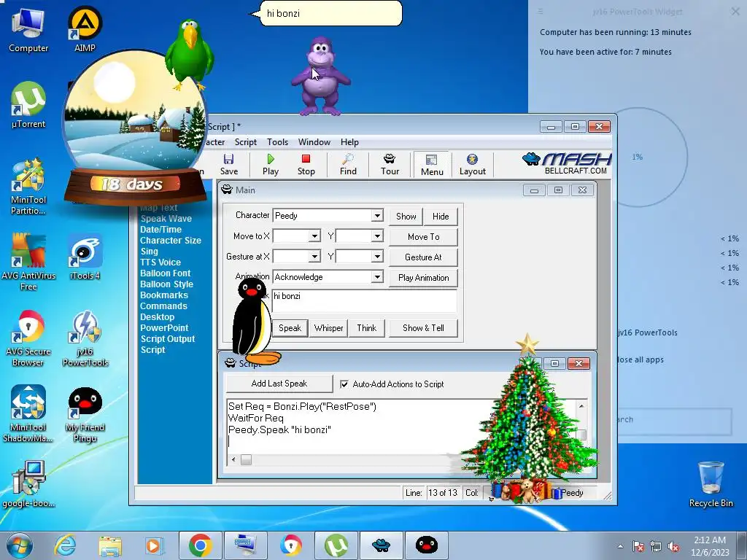Image resolution: width=747 pixels, height=560 pixels.
Task: Toggle the Menu toolbar button
Action: coord(432,164)
